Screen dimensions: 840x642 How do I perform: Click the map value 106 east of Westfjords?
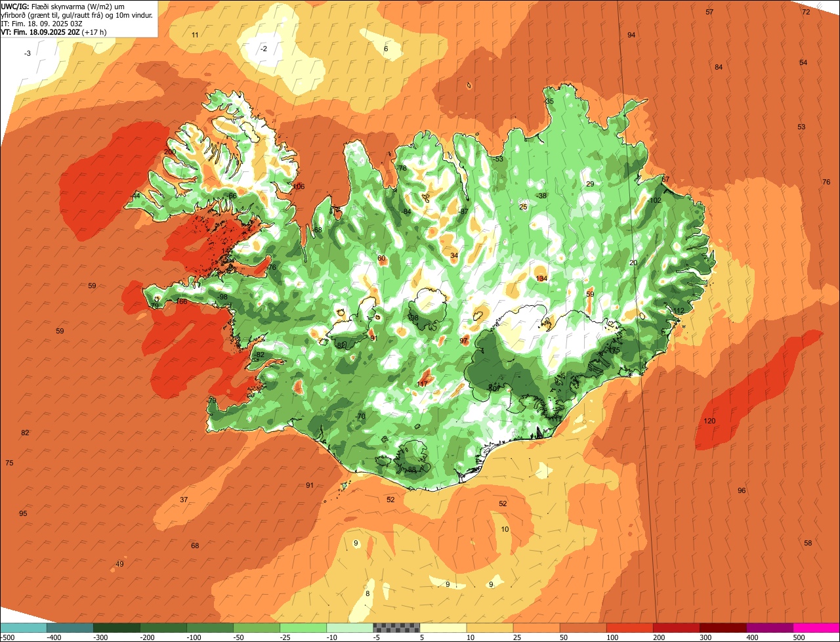click(x=299, y=186)
